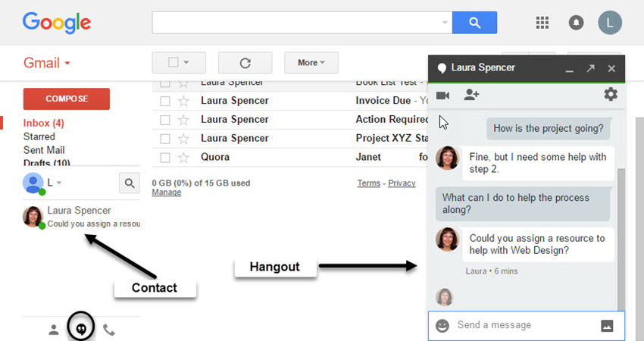Pop out the Hangout chat window

[x=591, y=68]
